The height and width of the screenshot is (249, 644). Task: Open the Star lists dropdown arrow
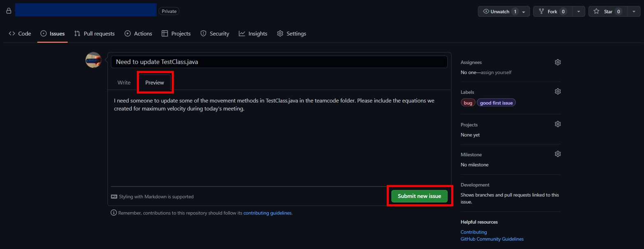[x=634, y=11]
